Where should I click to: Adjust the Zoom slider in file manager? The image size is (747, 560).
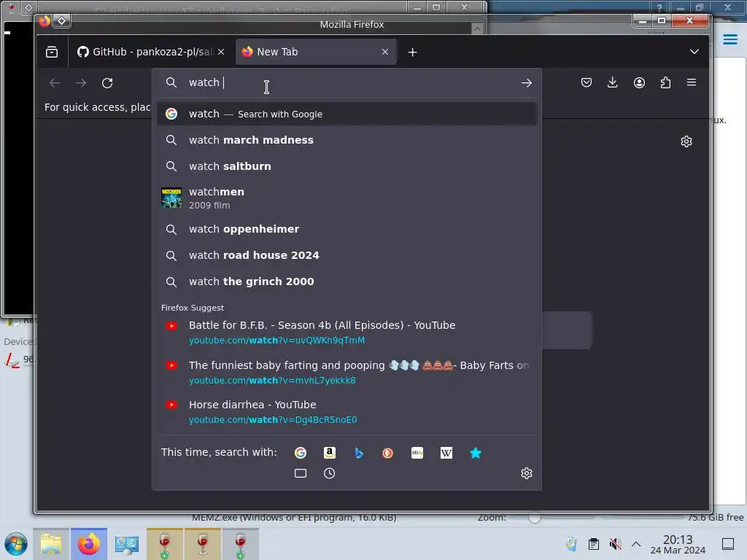[535, 518]
